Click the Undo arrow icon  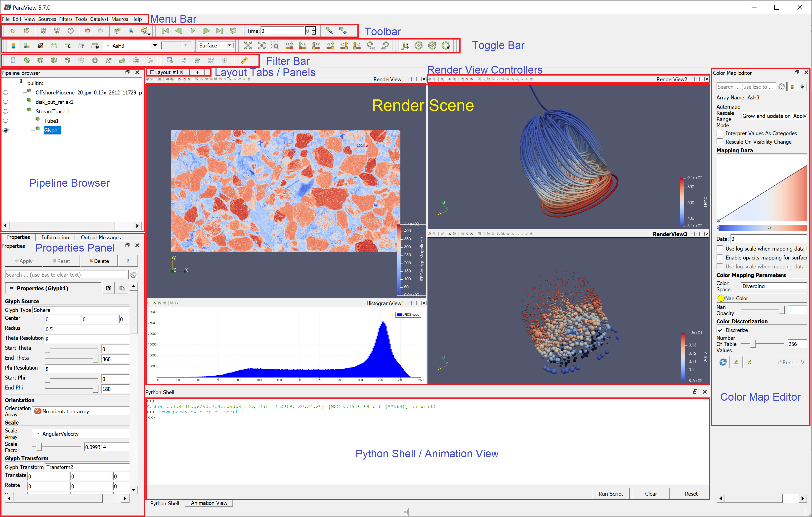87,31
